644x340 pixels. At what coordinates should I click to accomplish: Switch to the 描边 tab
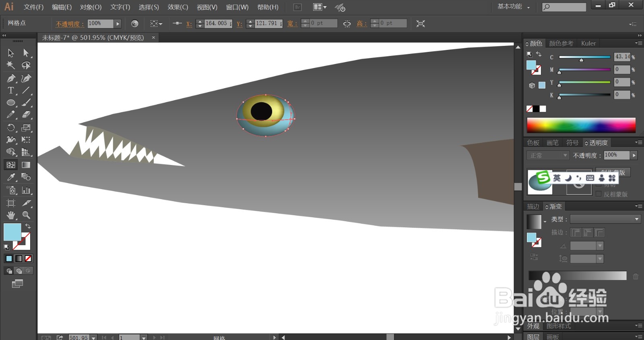[x=533, y=206]
